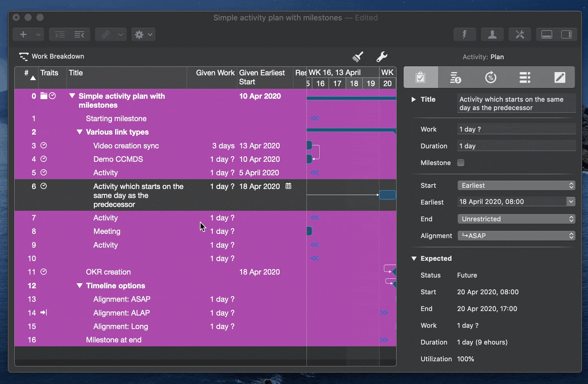The image size is (588, 384).
Task: Open the add item dropdown arrow
Action: [x=38, y=35]
